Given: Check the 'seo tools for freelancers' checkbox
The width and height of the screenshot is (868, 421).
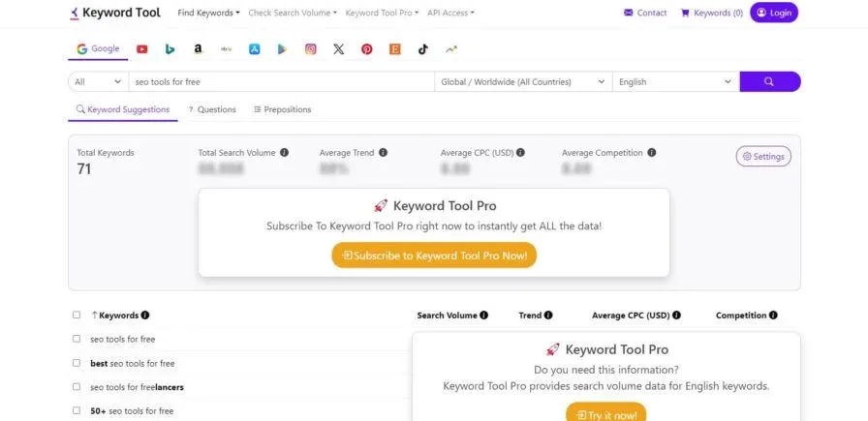Looking at the screenshot, I should click(77, 387).
